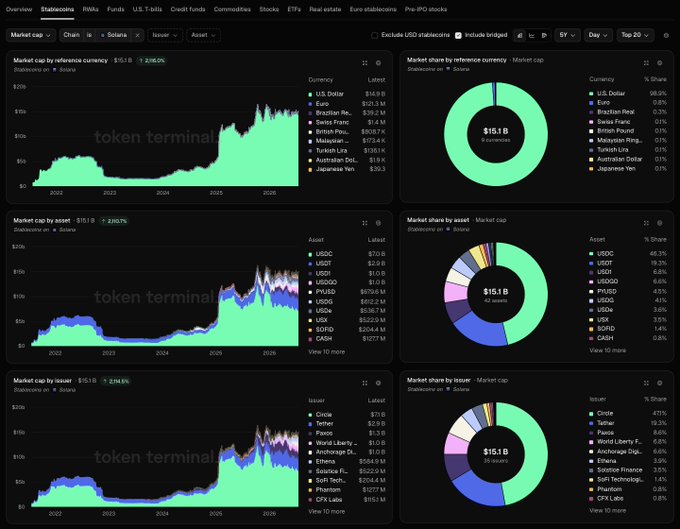Go to the Commodities tab
Image resolution: width=680 pixels, height=529 pixels.
tap(232, 9)
